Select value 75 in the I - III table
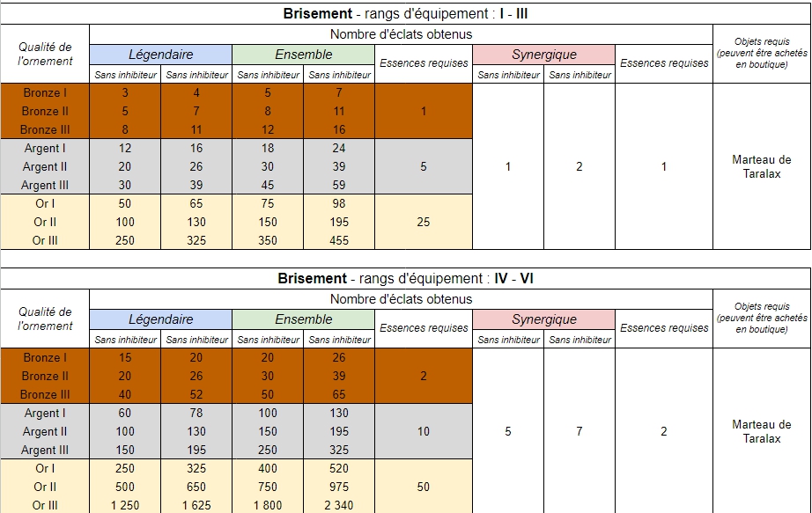Image resolution: width=812 pixels, height=513 pixels. click(268, 203)
